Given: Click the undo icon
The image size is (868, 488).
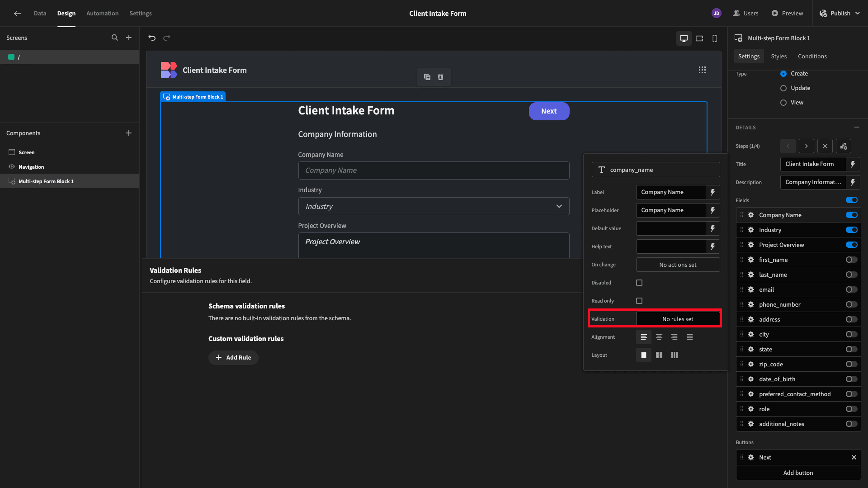Looking at the screenshot, I should (x=152, y=38).
